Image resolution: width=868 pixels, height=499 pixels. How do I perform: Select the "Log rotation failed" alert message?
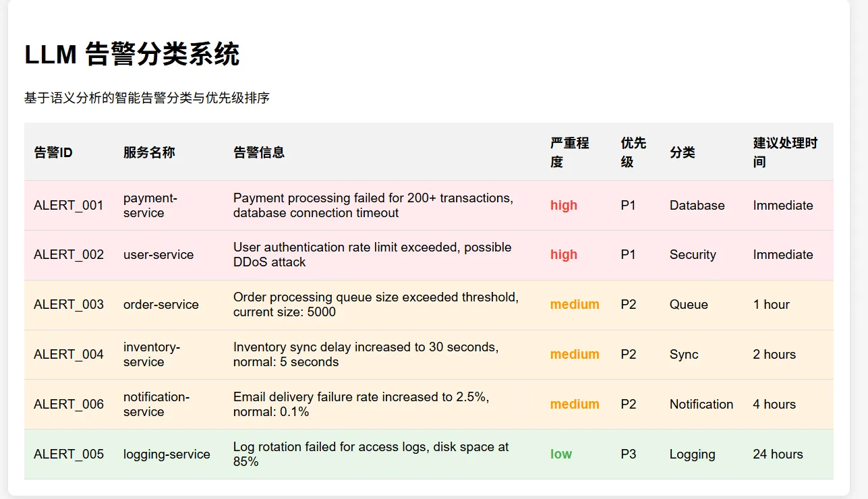point(371,454)
